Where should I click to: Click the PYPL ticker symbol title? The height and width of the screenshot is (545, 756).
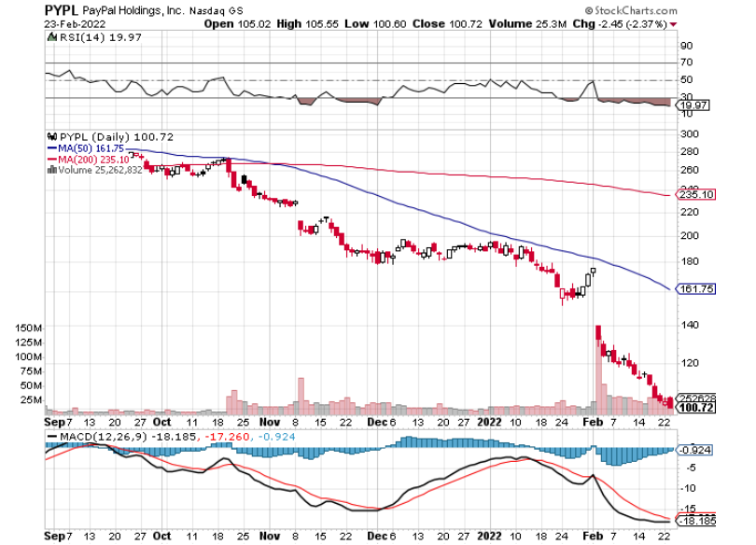tap(61, 10)
